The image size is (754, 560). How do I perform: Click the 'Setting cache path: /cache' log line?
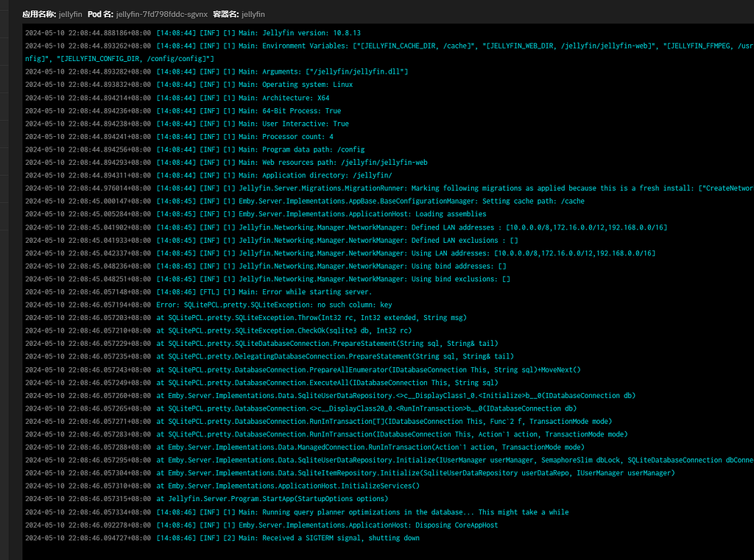click(305, 202)
